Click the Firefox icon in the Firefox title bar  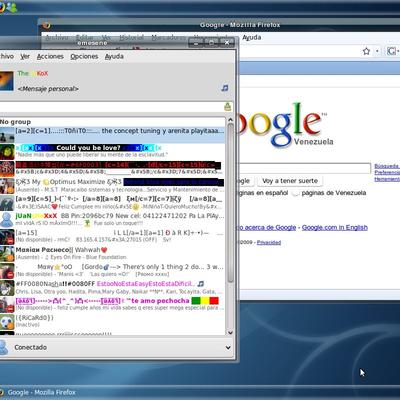point(47,25)
